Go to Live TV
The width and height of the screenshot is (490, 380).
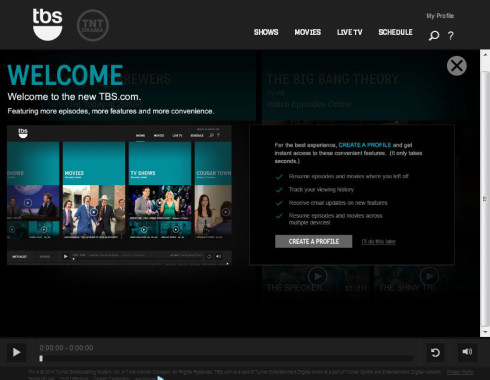click(x=349, y=32)
